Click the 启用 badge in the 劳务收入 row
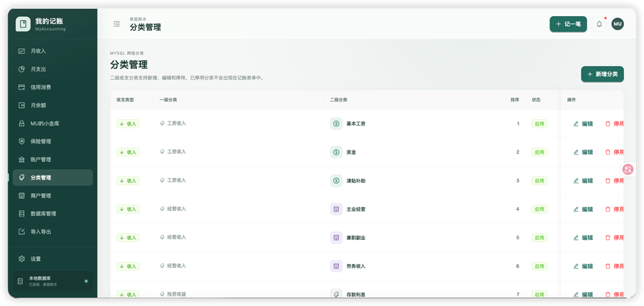 tap(539, 267)
